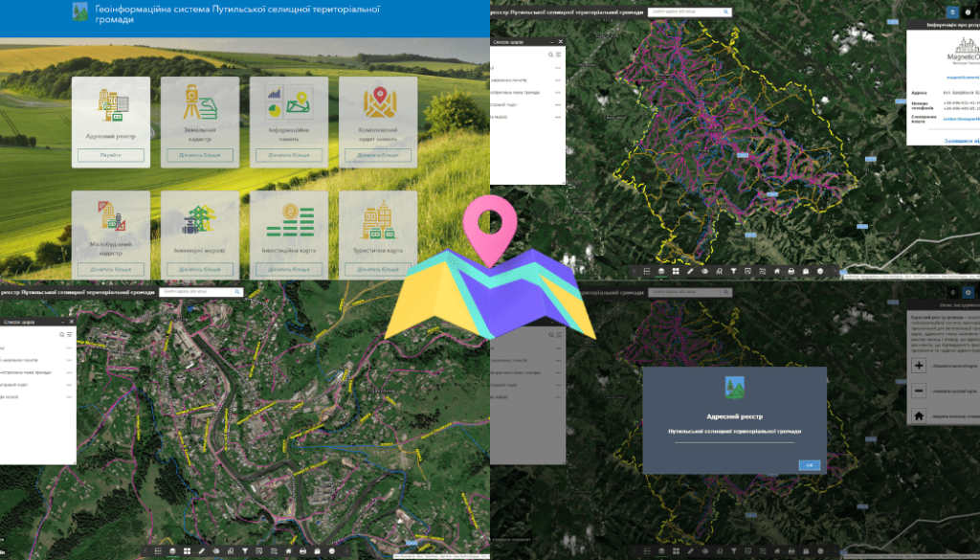The height and width of the screenshot is (560, 980).
Task: Click the home extent button in description panel
Action: (919, 415)
